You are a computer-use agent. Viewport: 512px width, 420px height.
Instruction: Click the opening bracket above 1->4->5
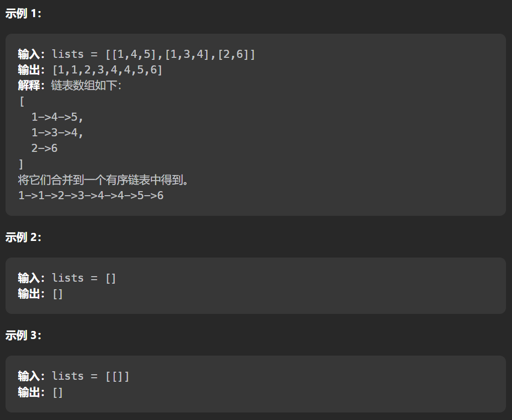pos(22,102)
